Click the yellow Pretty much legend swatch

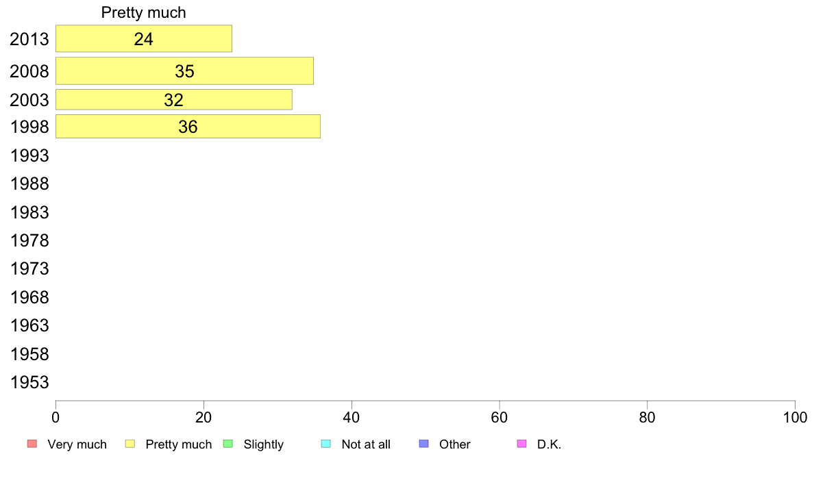pyautogui.click(x=130, y=444)
